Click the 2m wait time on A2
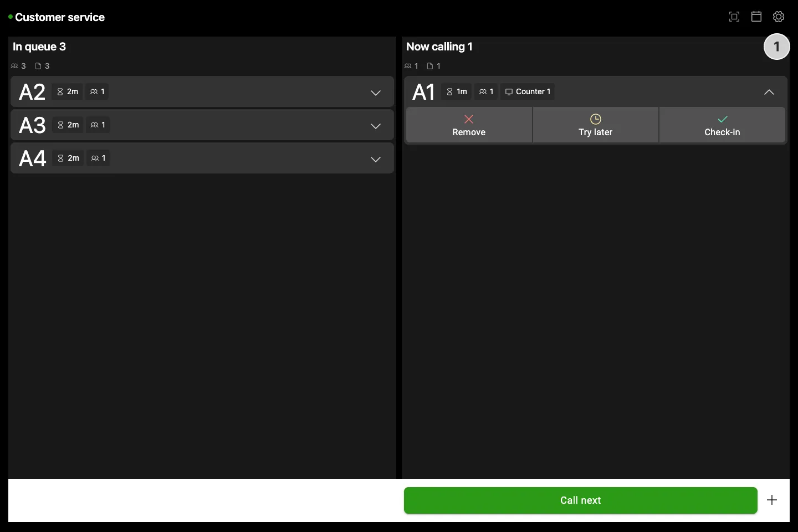Image resolution: width=798 pixels, height=532 pixels. point(68,91)
